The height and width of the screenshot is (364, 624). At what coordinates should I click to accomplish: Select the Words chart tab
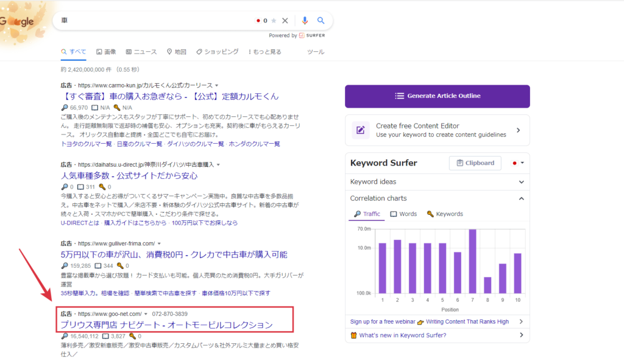[x=403, y=214]
